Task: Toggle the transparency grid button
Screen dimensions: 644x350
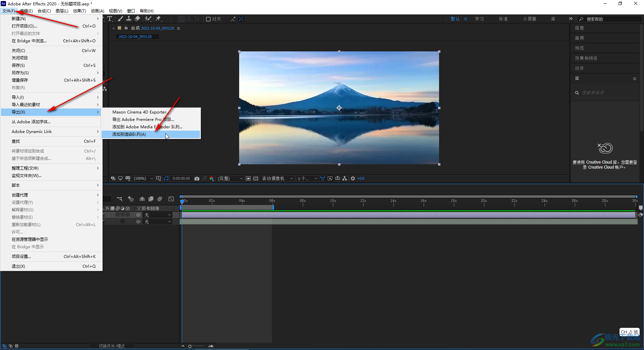Action: coord(256,178)
